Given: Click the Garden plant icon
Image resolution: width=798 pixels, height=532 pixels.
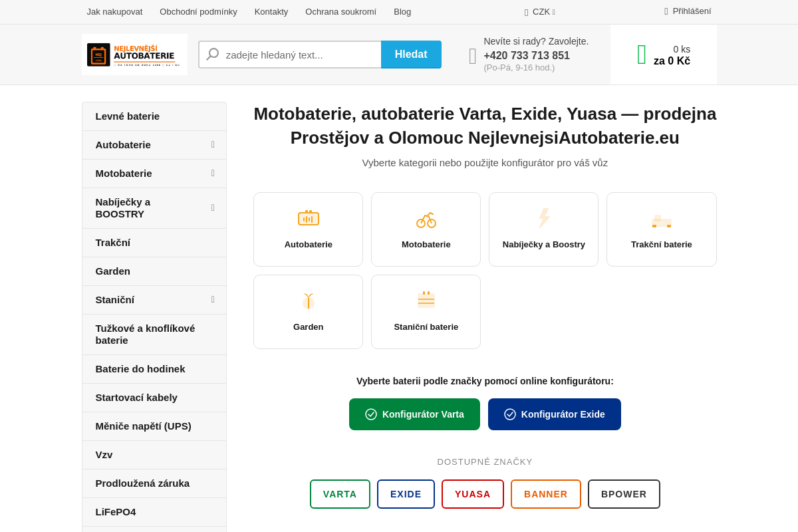Looking at the screenshot, I should 309,301.
